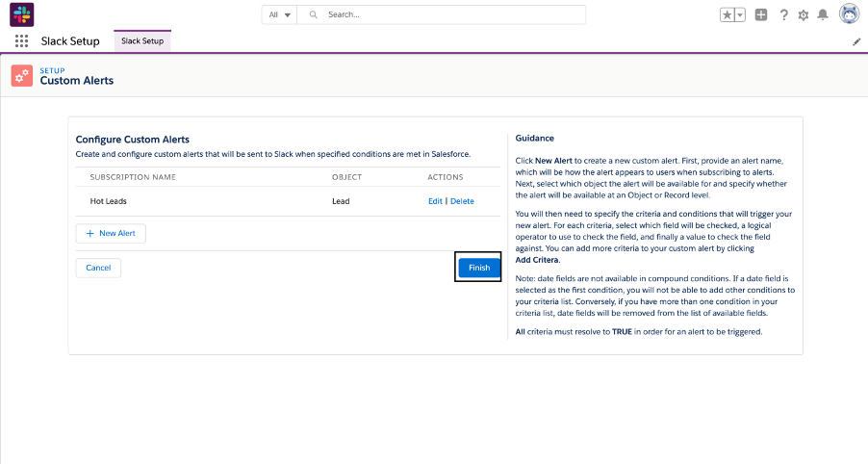The height and width of the screenshot is (464, 868).
Task: Click the Custom Alerts page title
Action: 77,81
